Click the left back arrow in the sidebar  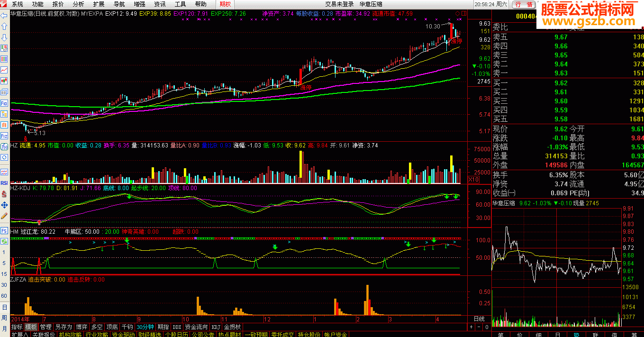click(4, 15)
